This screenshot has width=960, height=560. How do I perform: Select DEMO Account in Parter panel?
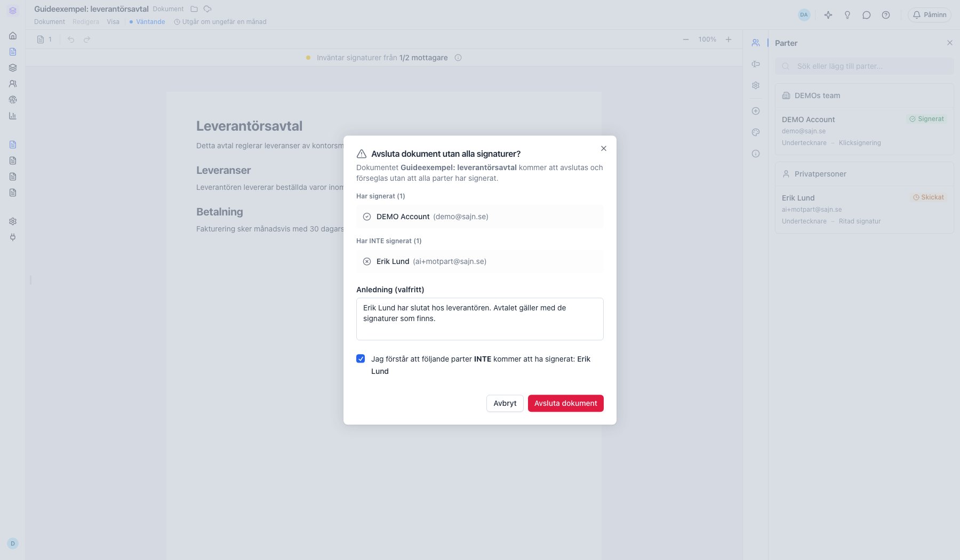pyautogui.click(x=865, y=131)
